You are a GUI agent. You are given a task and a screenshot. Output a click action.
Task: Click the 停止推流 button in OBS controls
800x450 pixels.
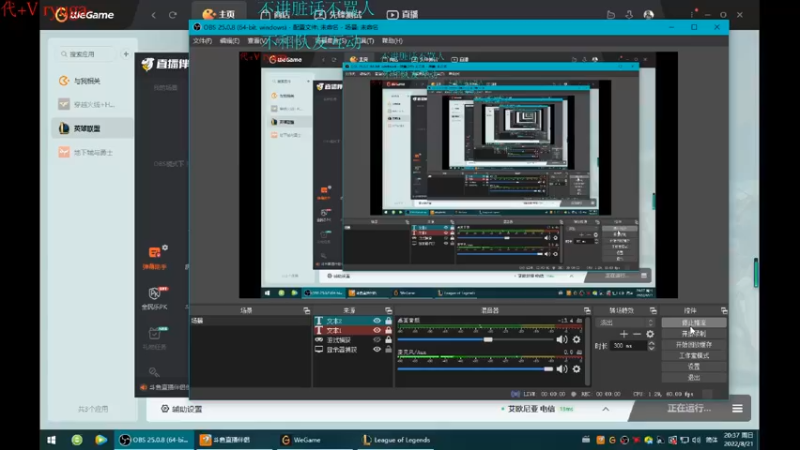[694, 323]
